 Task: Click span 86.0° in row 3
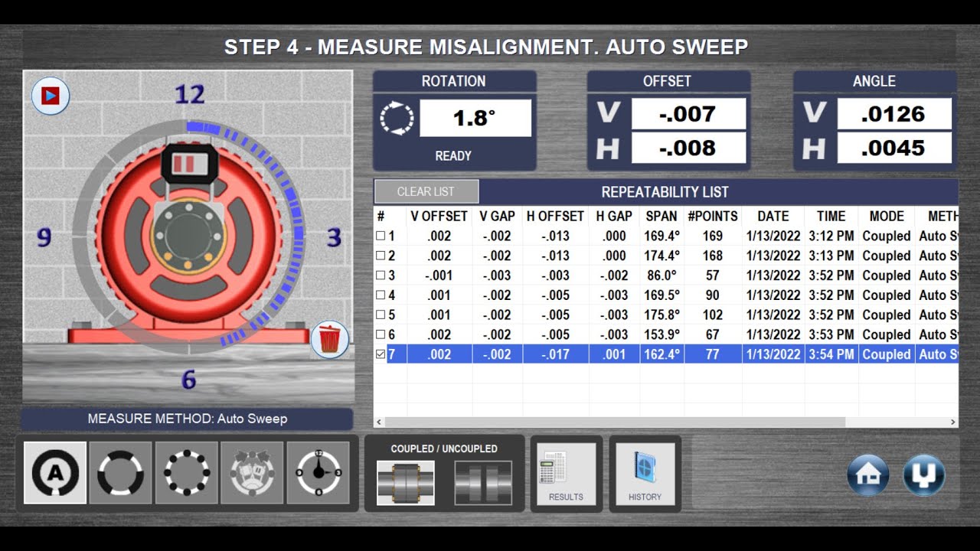[661, 275]
